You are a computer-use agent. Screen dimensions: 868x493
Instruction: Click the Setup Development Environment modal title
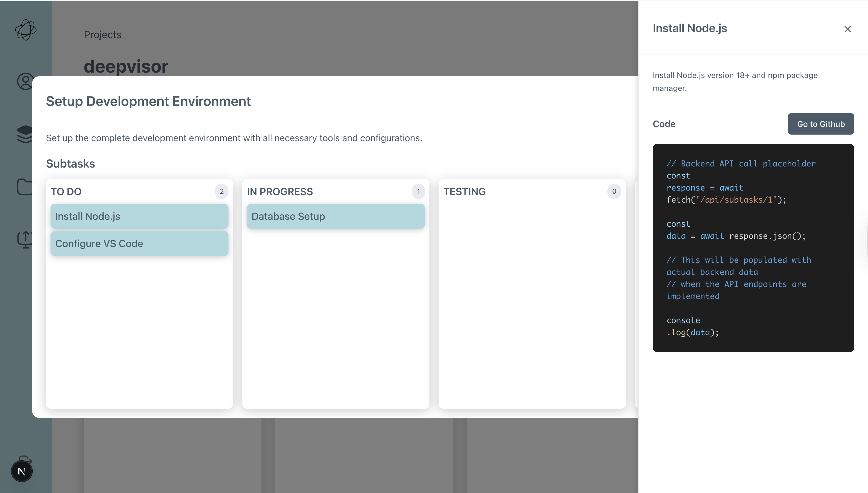(148, 101)
